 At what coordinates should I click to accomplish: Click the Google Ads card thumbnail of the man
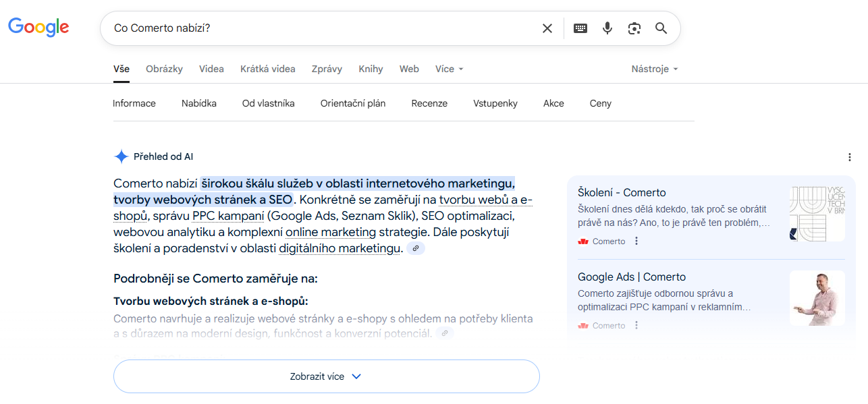tap(817, 298)
